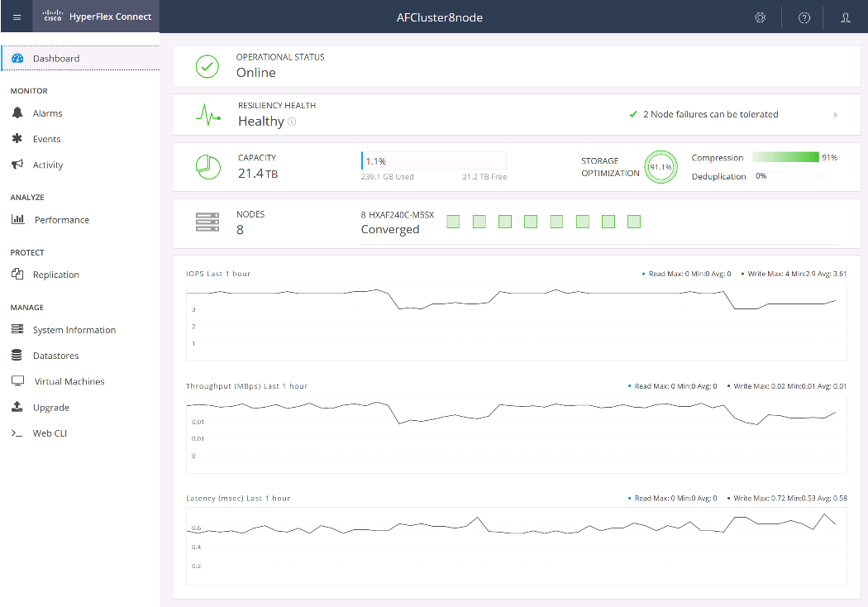Image resolution: width=868 pixels, height=607 pixels.
Task: Click the Upgrade upload icon
Action: [17, 407]
